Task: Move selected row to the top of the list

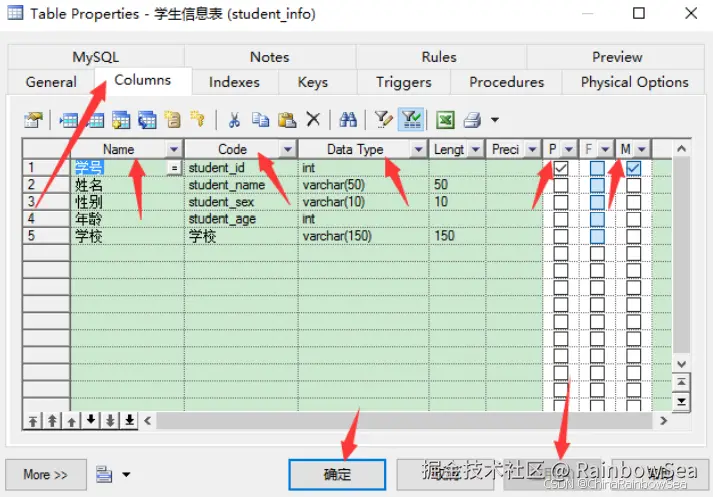Action: pos(33,421)
